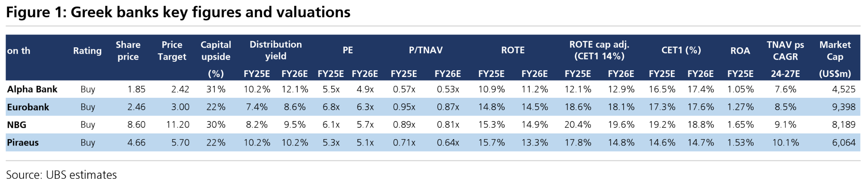Click the Price Target column header

[x=172, y=51]
